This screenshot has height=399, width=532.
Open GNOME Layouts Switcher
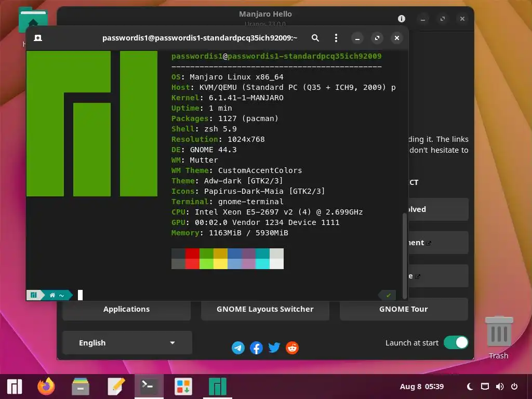(265, 309)
